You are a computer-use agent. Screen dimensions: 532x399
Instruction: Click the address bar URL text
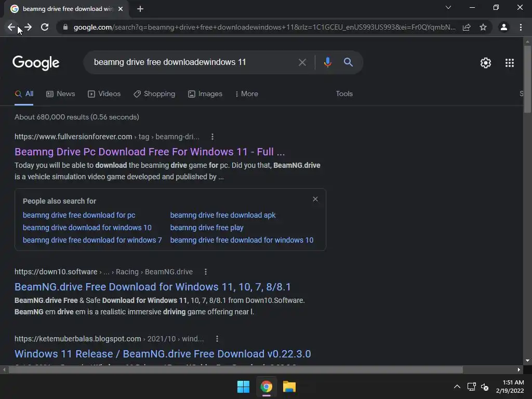pos(264,27)
